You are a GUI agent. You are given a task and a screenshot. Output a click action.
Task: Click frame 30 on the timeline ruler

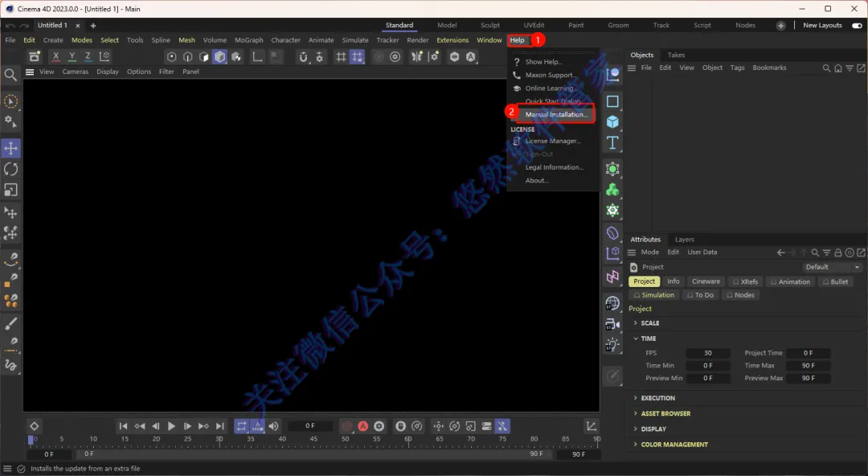[x=219, y=439]
